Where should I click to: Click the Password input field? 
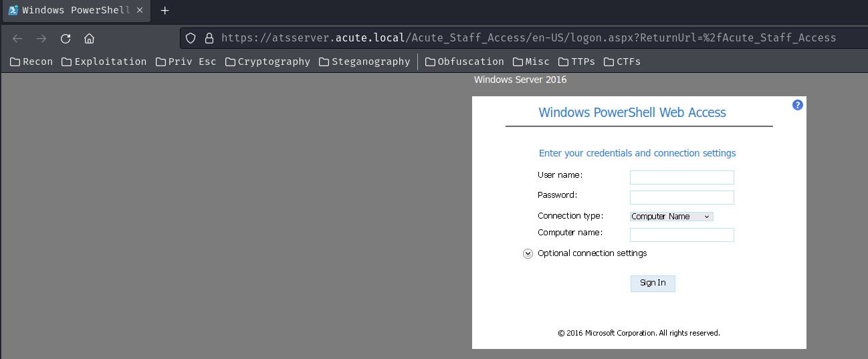[682, 197]
